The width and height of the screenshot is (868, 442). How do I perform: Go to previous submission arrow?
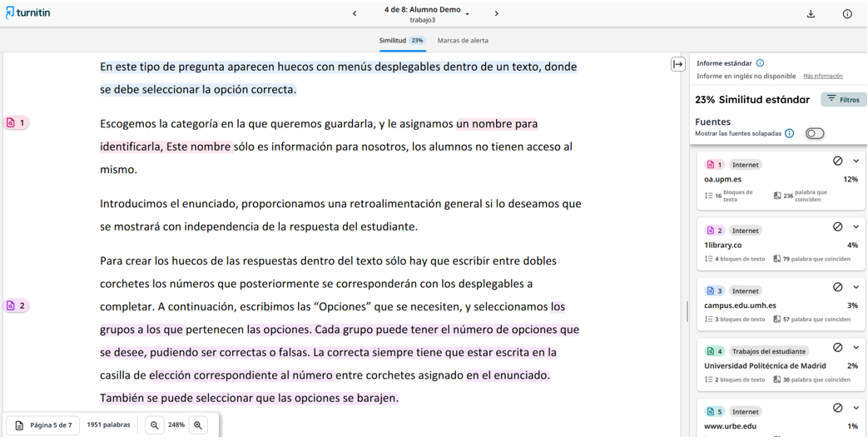pyautogui.click(x=355, y=14)
